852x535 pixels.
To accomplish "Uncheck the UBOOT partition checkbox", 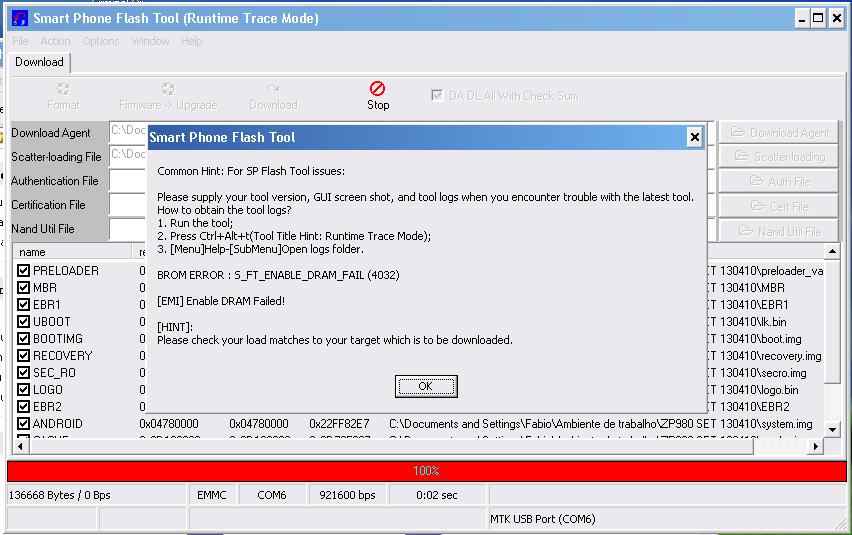I will click(23, 322).
